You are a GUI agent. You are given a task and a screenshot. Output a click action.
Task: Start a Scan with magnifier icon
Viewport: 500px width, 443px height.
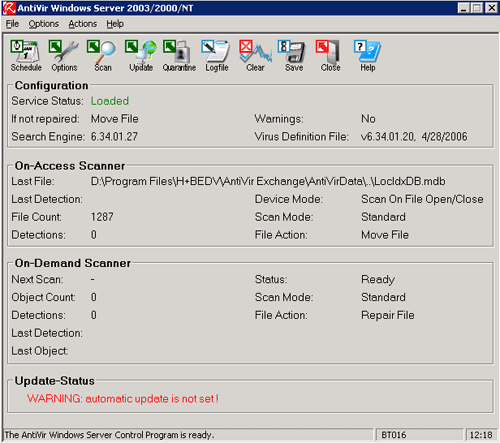(x=102, y=56)
